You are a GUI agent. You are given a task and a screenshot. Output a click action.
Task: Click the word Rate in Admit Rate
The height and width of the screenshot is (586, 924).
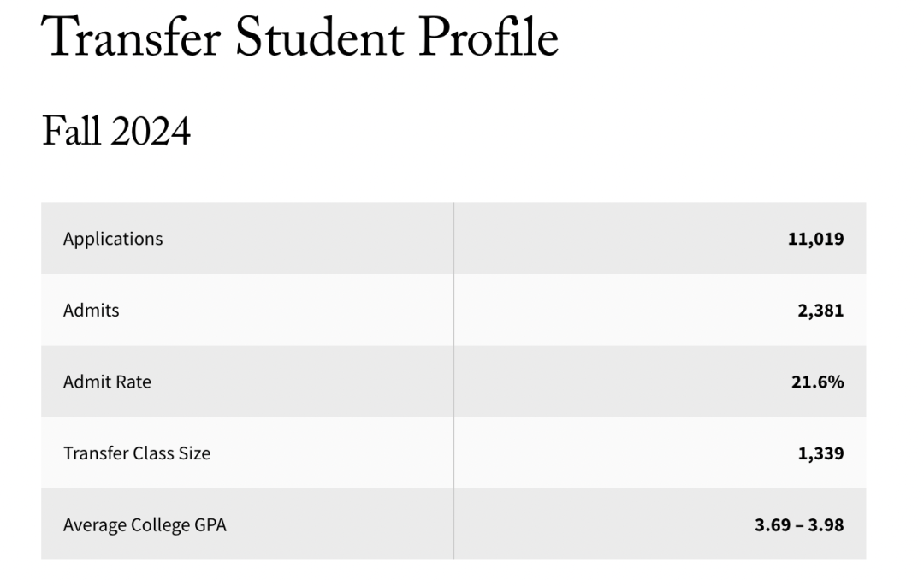133,382
